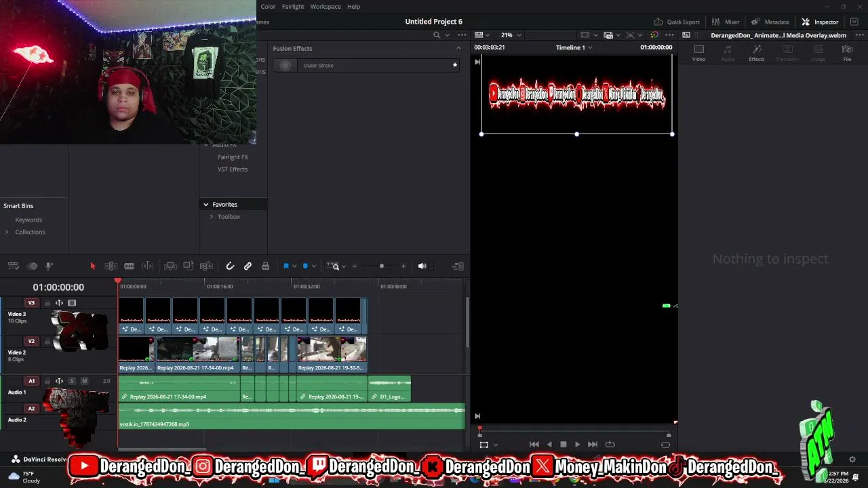Collapse the Favorites section
This screenshot has width=868, height=488.
205,204
